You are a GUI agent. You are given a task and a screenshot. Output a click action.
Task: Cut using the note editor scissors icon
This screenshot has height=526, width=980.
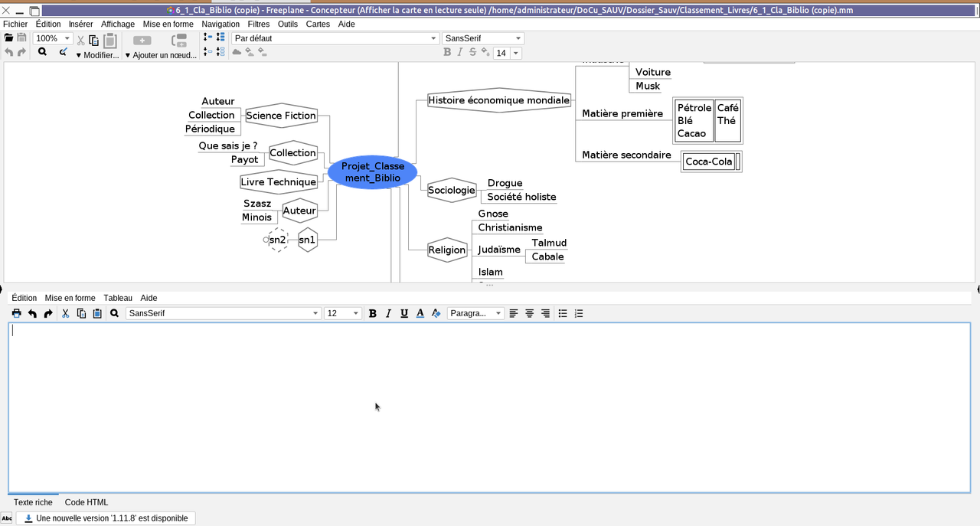[66, 313]
